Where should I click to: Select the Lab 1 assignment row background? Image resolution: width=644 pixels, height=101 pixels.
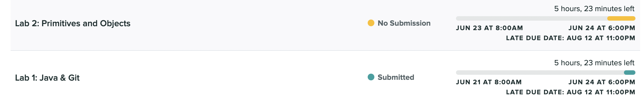pos(325,76)
